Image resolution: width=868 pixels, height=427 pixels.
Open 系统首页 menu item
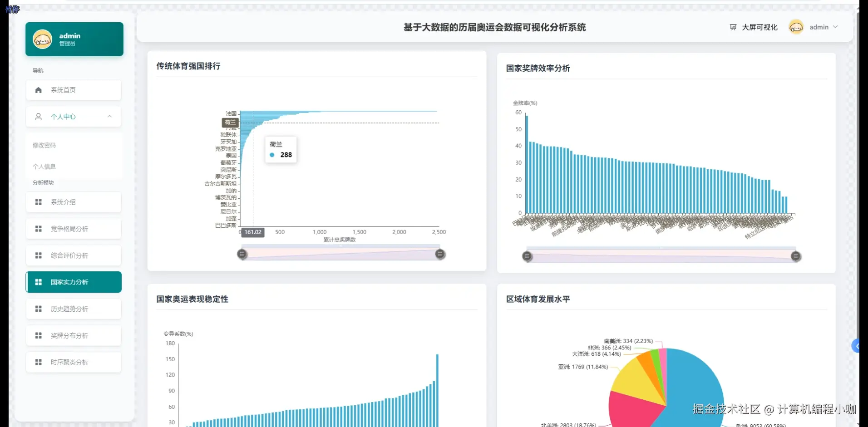[74, 90]
